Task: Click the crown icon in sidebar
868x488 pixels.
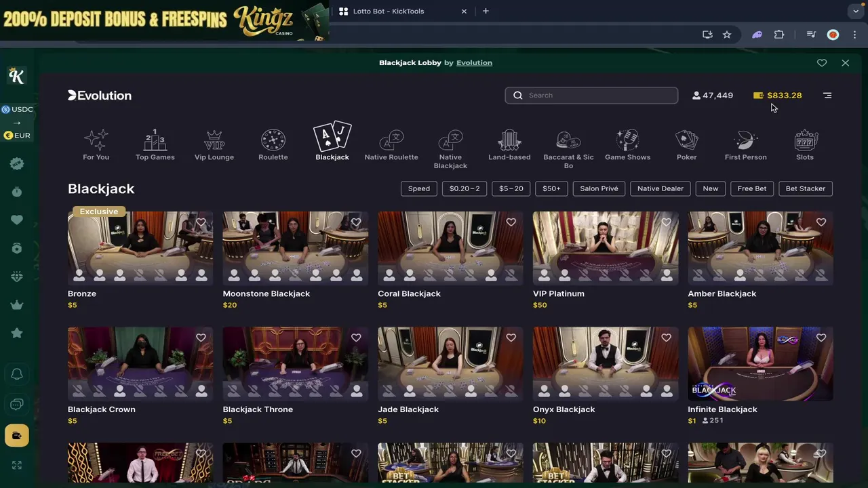Action: pos(17,305)
